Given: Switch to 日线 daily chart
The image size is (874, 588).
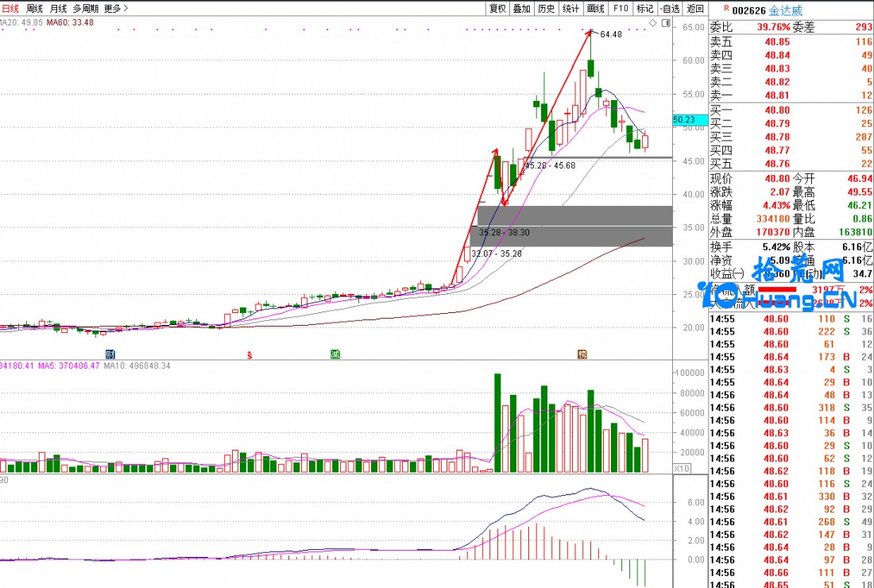Looking at the screenshot, I should [10, 9].
